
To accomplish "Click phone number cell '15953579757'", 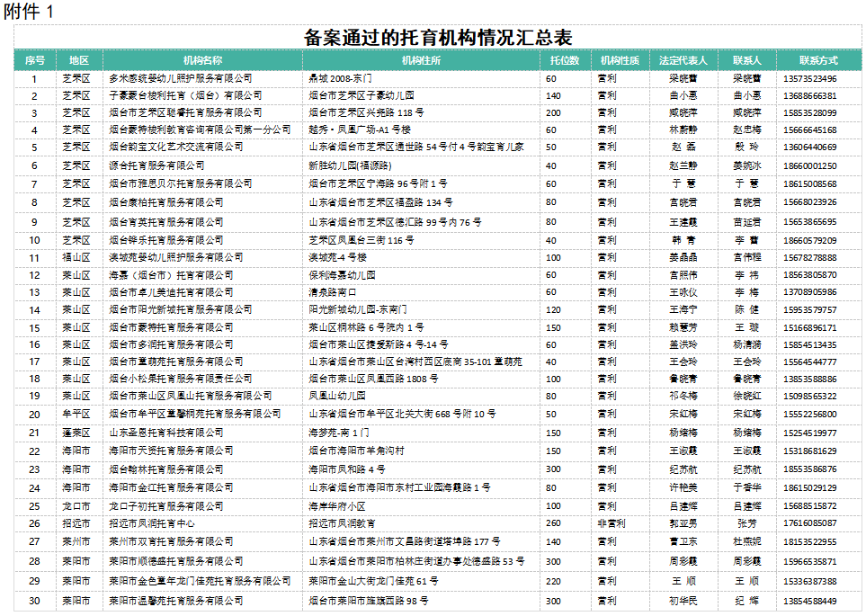I will (809, 310).
